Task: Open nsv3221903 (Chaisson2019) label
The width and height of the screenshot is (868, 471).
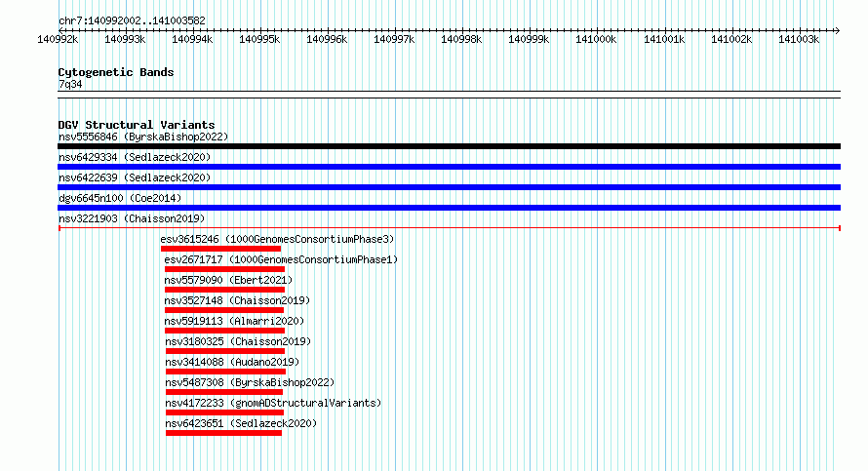Action: (132, 218)
